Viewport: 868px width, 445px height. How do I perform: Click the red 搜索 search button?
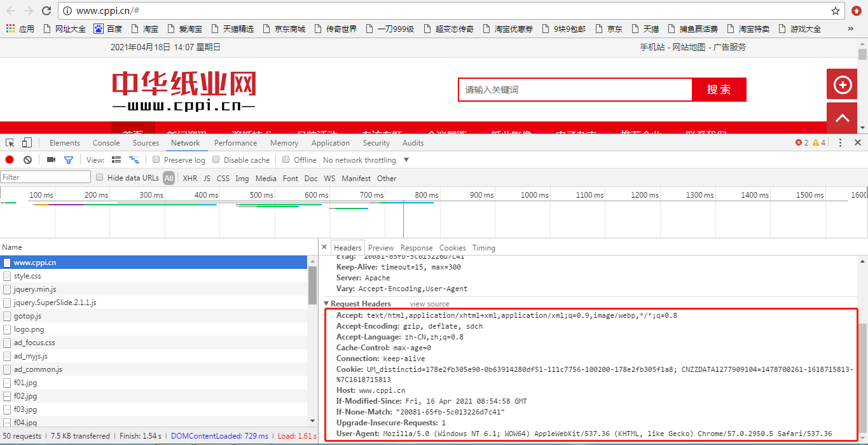click(719, 90)
